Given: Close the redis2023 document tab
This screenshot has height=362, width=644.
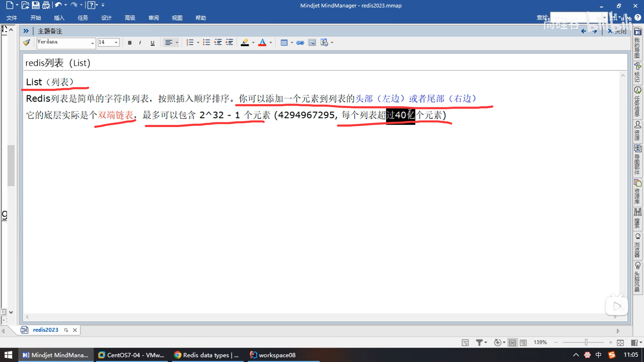Looking at the screenshot, I should pos(75,330).
